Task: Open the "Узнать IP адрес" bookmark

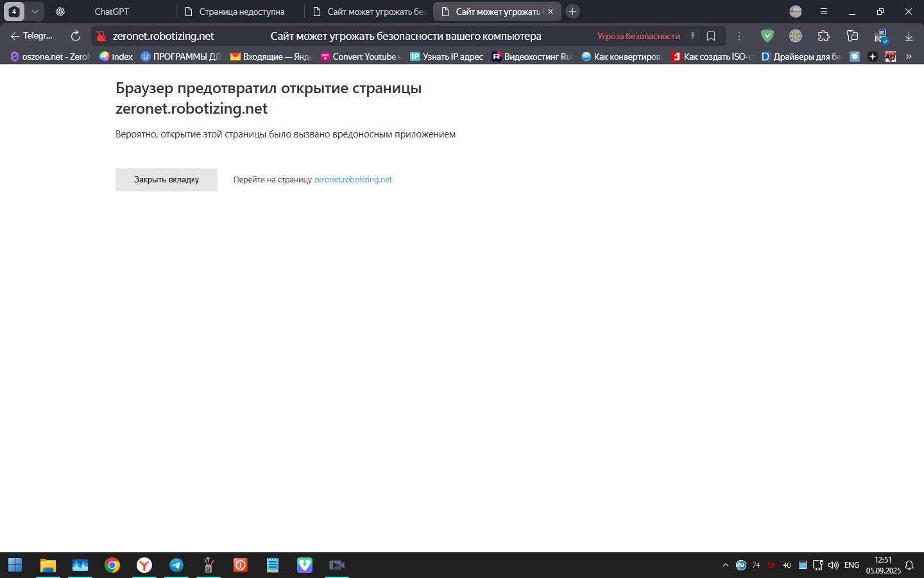Action: [447, 57]
